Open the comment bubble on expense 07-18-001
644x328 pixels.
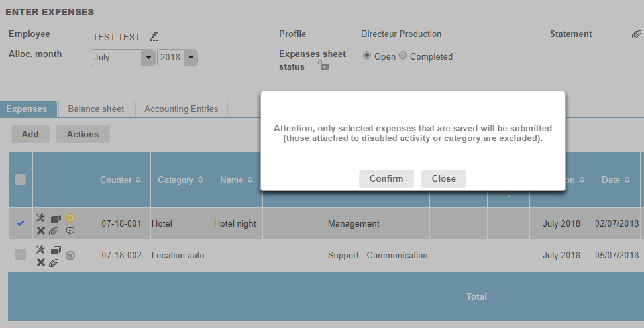click(x=70, y=231)
